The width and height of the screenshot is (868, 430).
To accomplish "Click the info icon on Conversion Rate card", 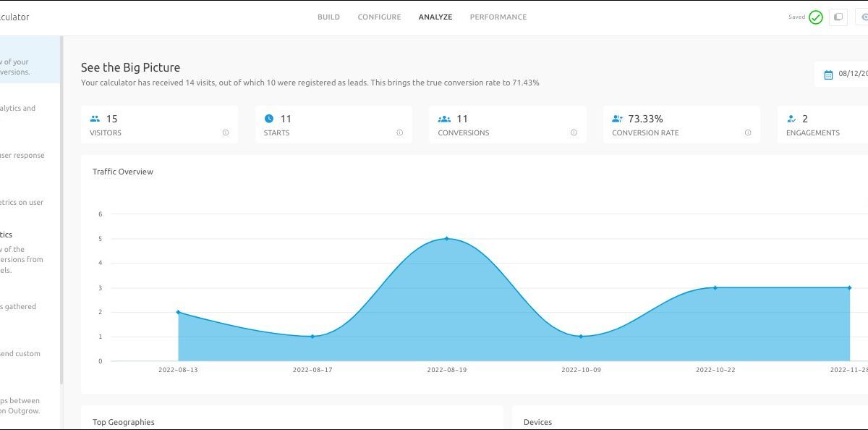I will [748, 133].
